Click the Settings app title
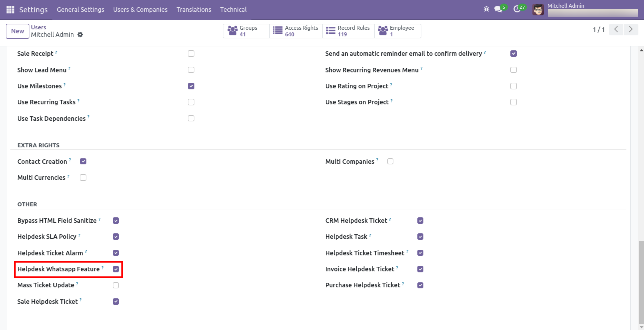Image resolution: width=644 pixels, height=330 pixels. pyautogui.click(x=33, y=10)
